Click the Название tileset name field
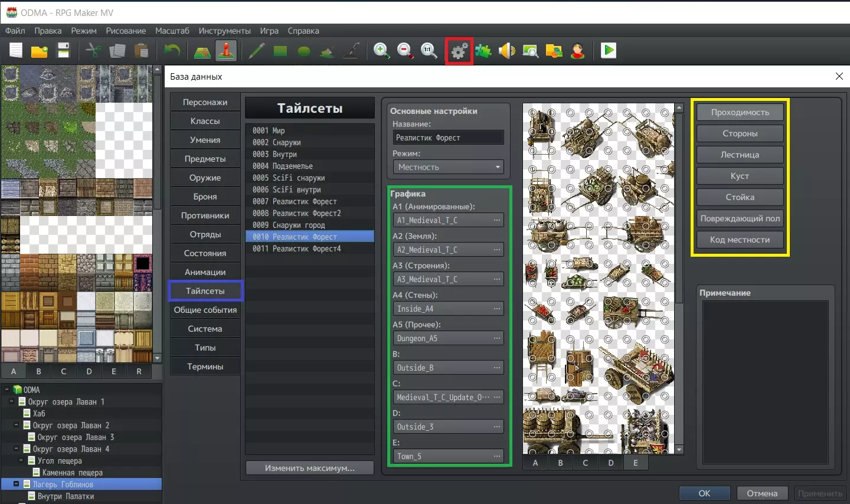Viewport: 850px width, 504px height. click(x=448, y=138)
